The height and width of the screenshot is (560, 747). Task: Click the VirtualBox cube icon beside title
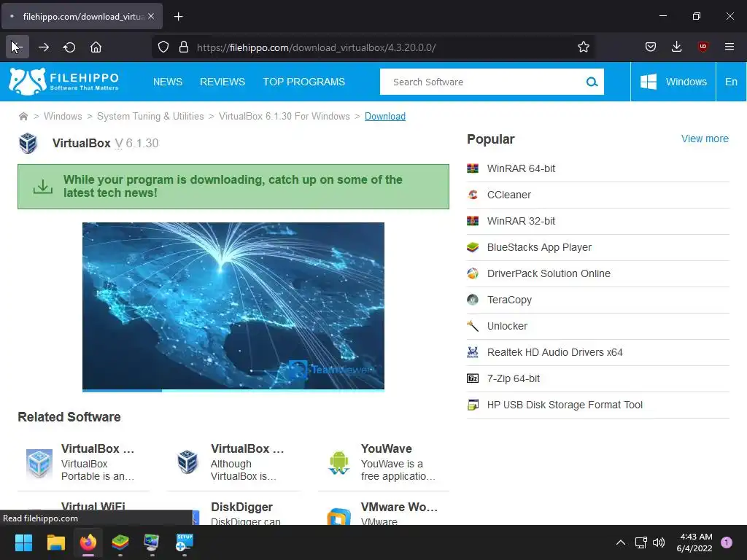click(x=28, y=143)
